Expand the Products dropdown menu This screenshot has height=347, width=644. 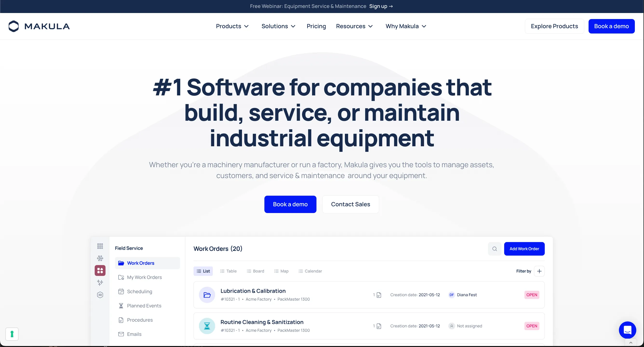[x=232, y=26]
